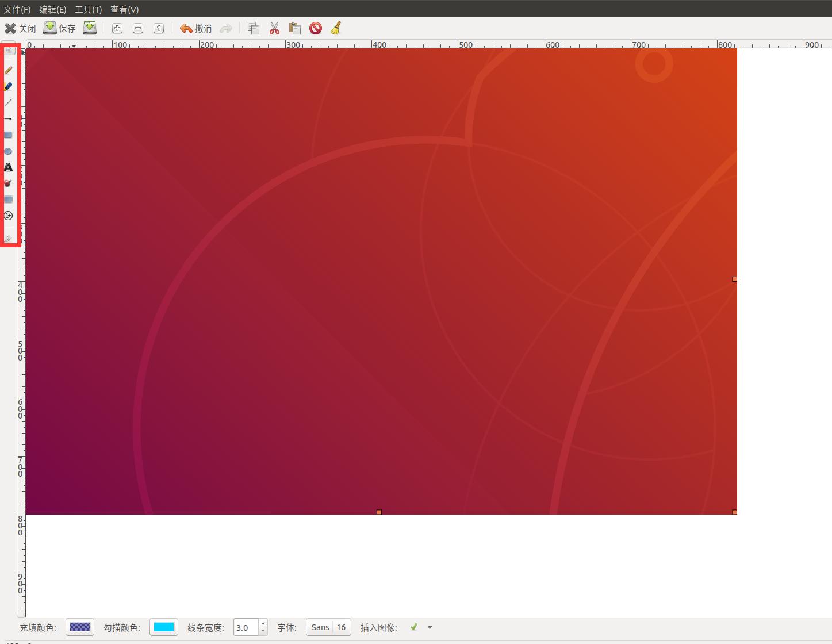Open the 勾描颜色 stroke color picker

tap(163, 627)
